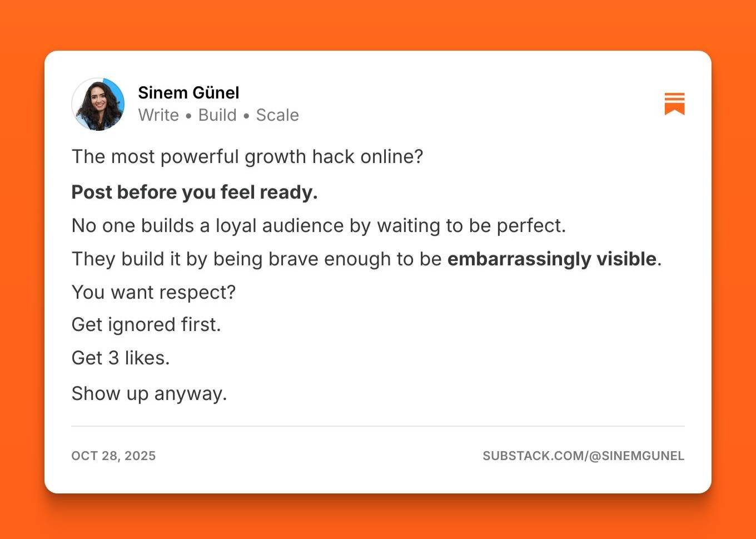Screen dimensions: 756x539
Task: Click the orange Substack bookmark logo
Action: (674, 104)
